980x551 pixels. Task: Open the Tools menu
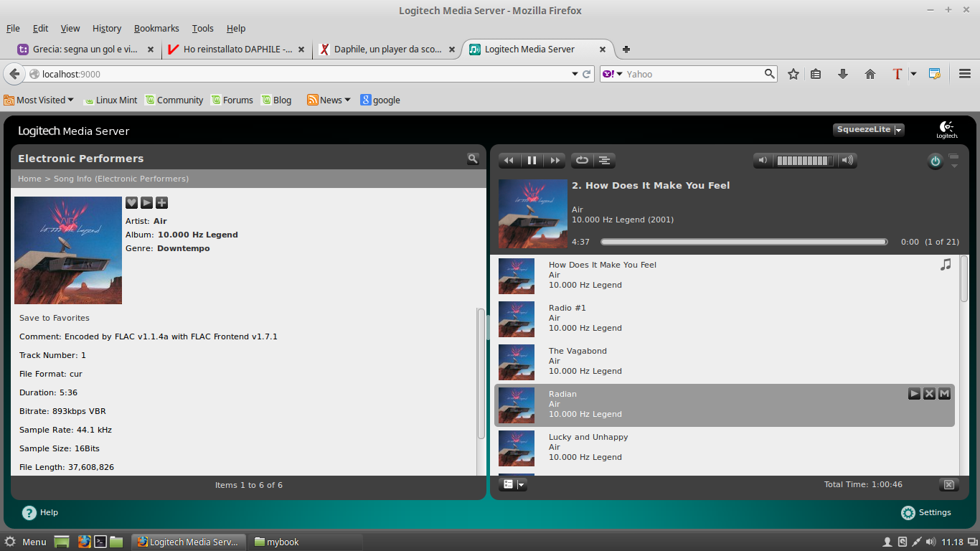(203, 29)
